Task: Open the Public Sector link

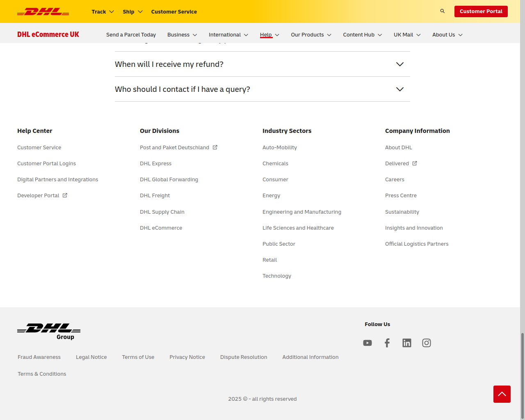Action: [279, 244]
